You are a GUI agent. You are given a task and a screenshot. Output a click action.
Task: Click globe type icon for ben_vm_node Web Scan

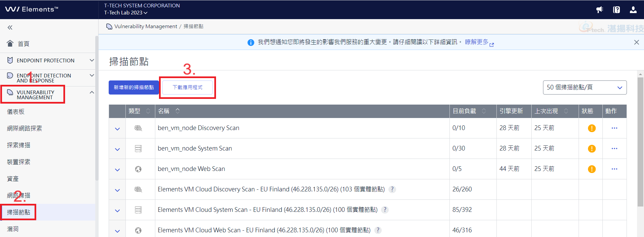point(138,169)
